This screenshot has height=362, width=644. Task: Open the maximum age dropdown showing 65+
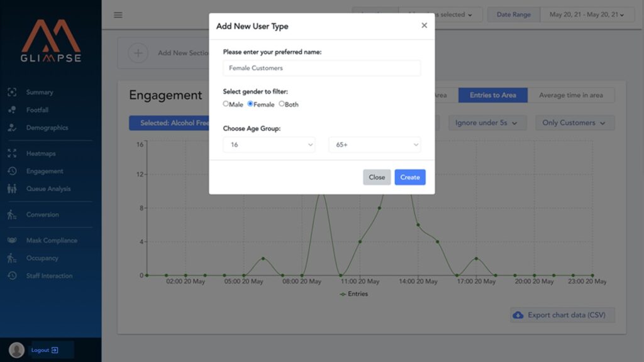(x=374, y=145)
